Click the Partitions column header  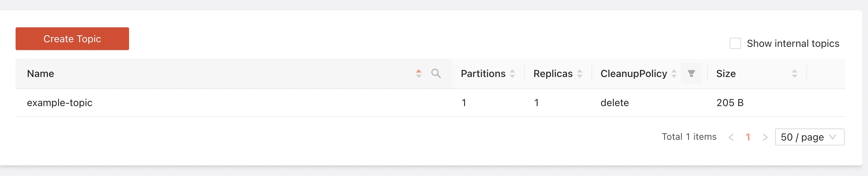pyautogui.click(x=483, y=73)
